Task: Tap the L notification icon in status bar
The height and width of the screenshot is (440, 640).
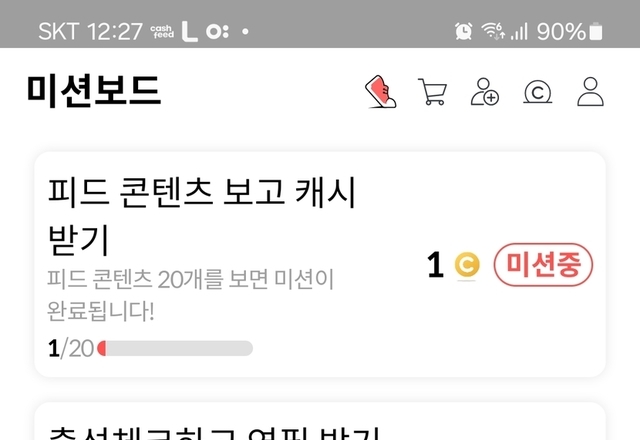Action: (x=189, y=31)
